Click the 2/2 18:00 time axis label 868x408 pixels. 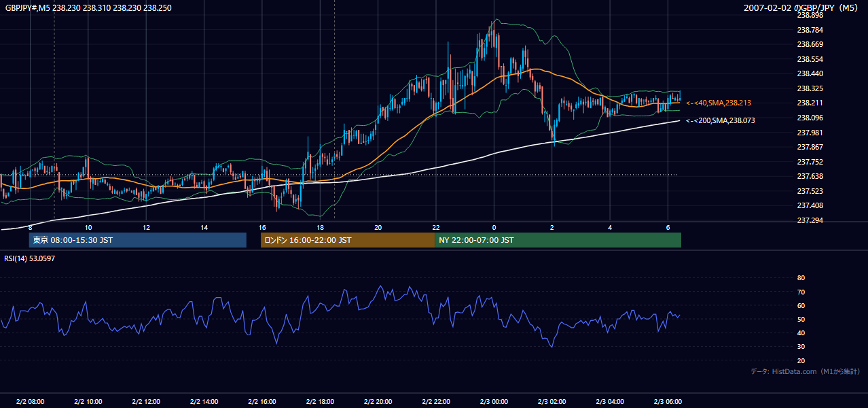[320, 401]
